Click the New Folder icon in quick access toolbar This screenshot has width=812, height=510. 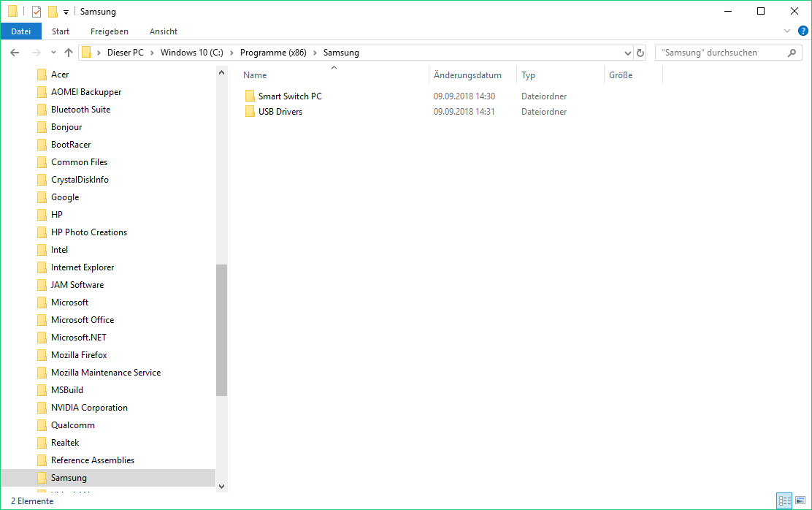[53, 12]
